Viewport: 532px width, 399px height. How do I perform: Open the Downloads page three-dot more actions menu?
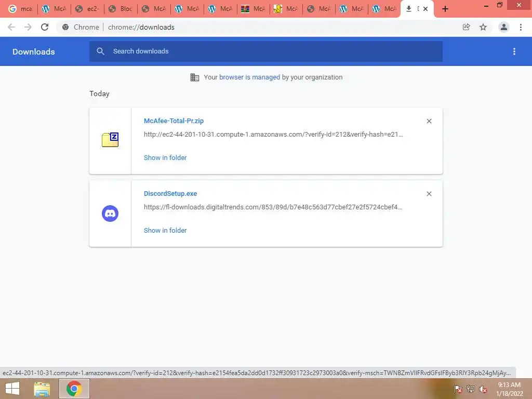tap(514, 51)
